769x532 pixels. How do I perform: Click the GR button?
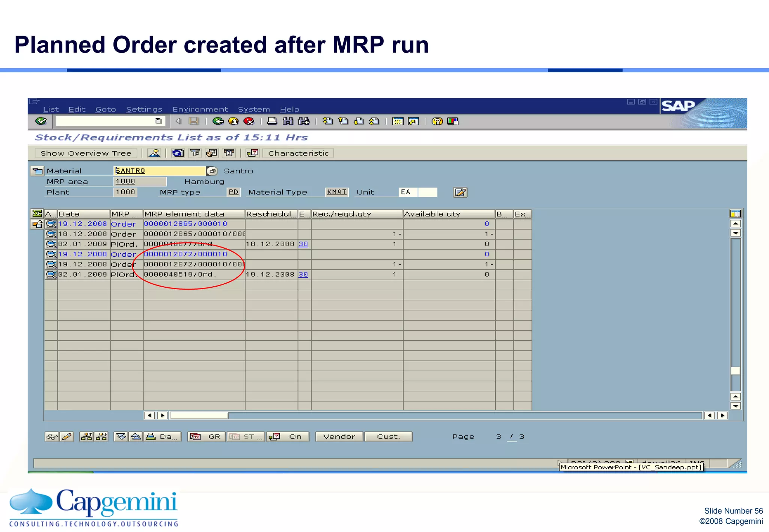207,437
